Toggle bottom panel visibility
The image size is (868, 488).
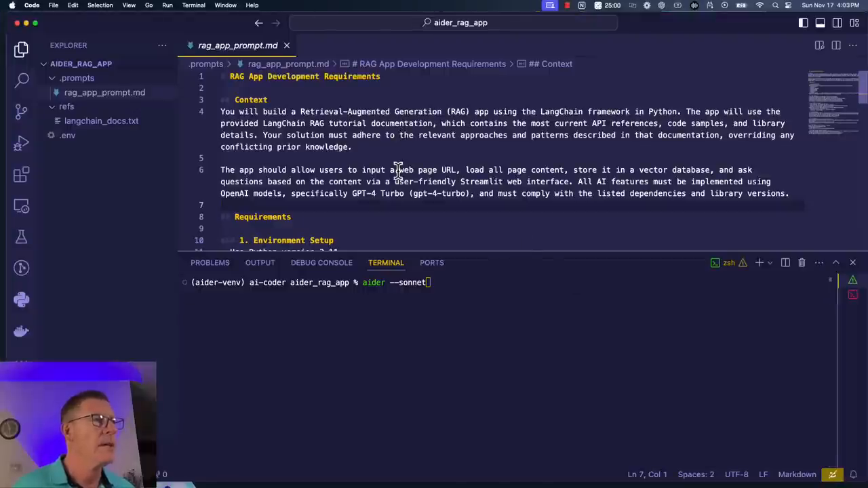pos(821,22)
